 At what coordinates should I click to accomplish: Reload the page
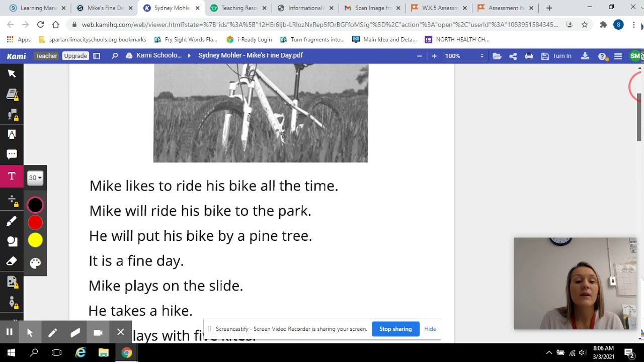(40, 25)
